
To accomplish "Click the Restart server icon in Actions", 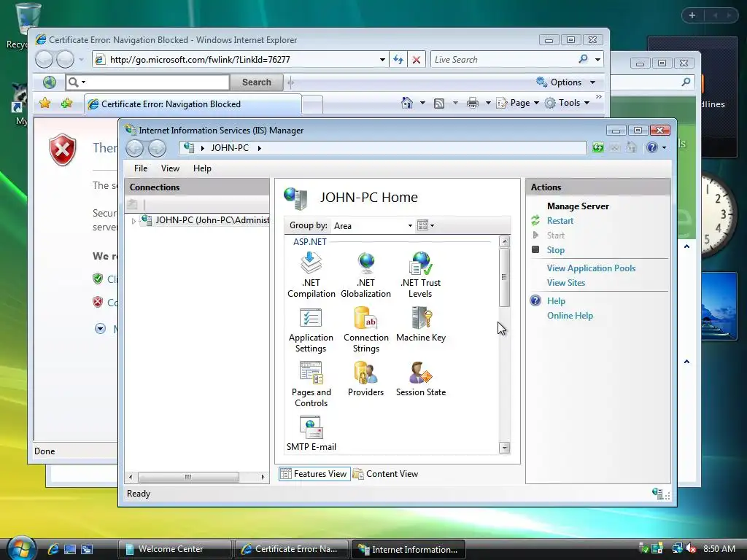I will click(x=535, y=220).
